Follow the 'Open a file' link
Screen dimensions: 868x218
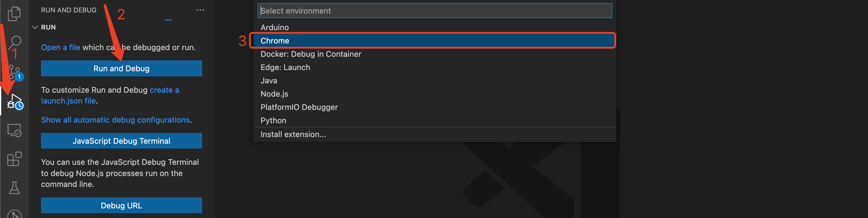[x=61, y=48]
